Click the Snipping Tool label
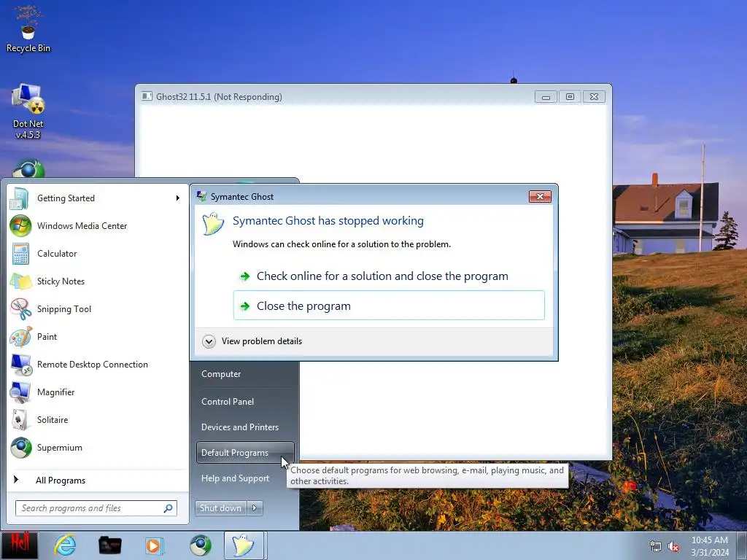The height and width of the screenshot is (560, 747). tap(64, 309)
